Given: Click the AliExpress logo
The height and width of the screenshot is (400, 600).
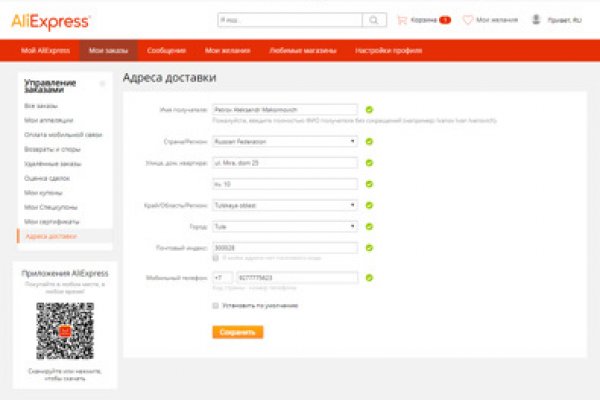Looking at the screenshot, I should 52,20.
